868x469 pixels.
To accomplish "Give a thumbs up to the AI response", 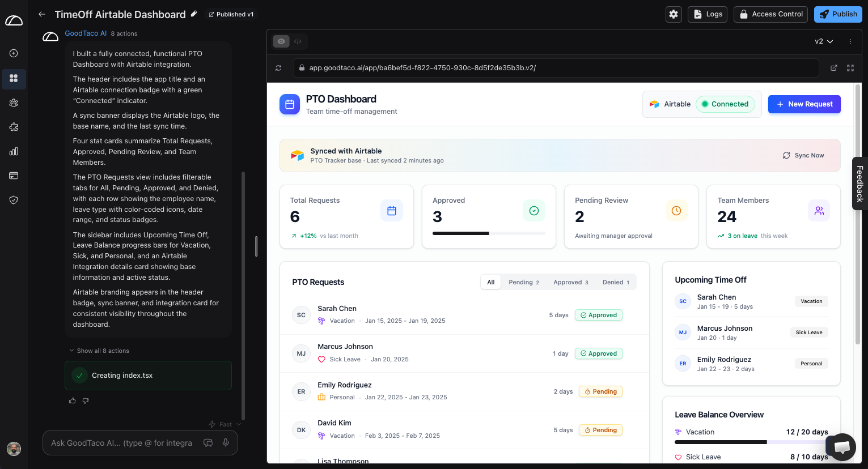I will pos(73,400).
